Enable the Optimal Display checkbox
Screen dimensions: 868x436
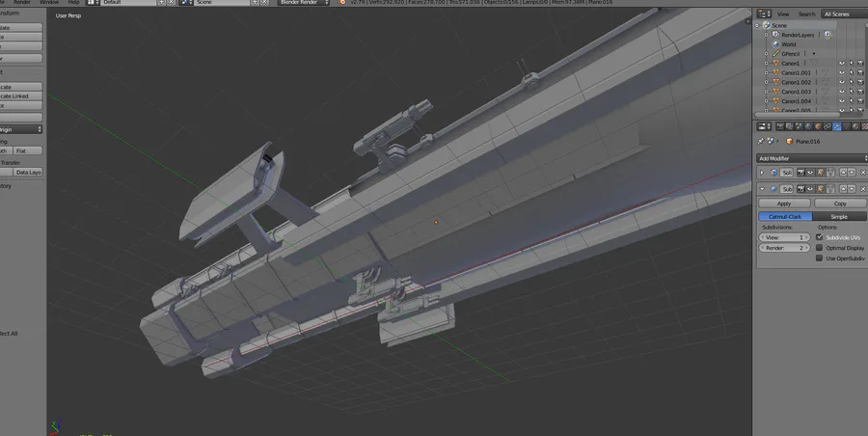pyautogui.click(x=819, y=248)
